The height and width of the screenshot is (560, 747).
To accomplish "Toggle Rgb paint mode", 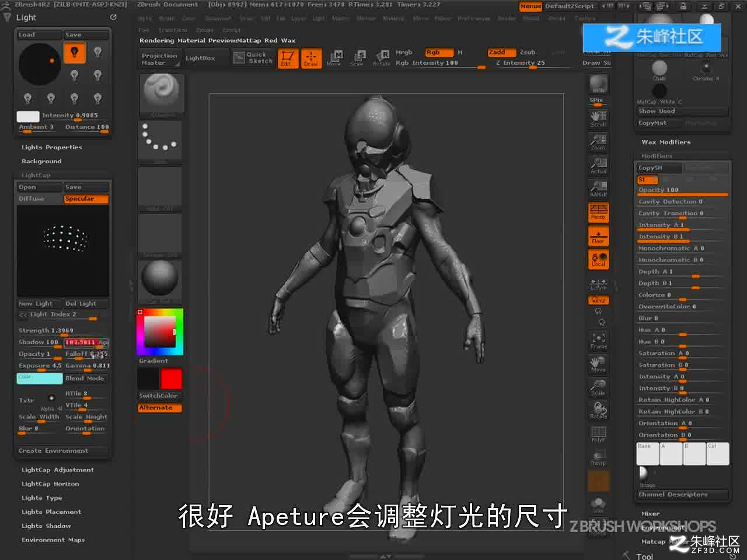I will (x=439, y=52).
